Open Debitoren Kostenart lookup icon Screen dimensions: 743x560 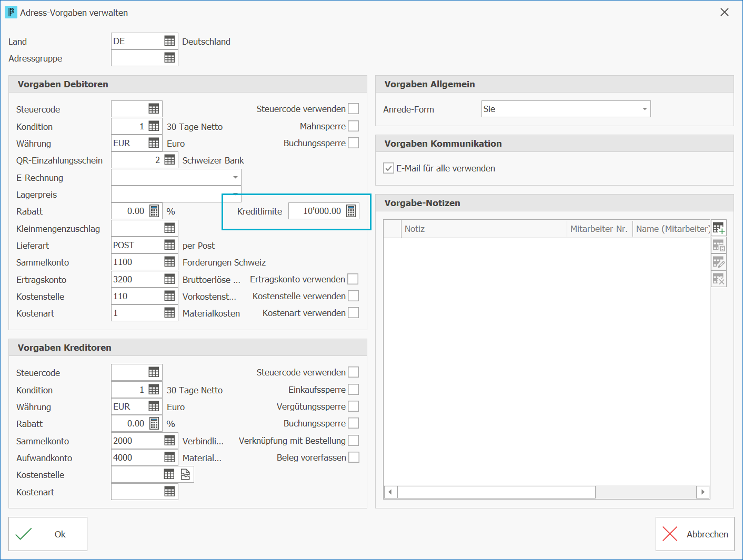point(169,313)
